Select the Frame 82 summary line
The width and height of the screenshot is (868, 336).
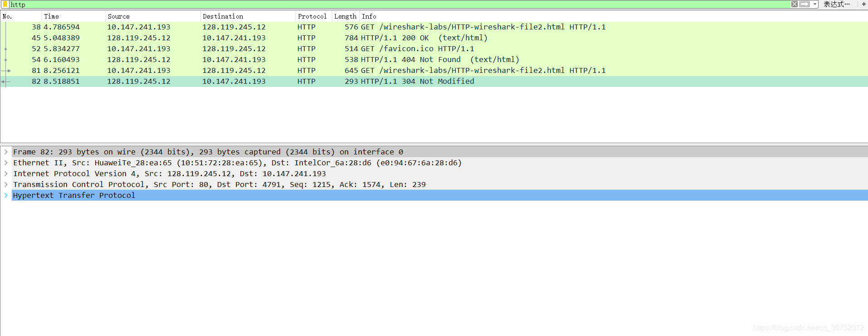coord(440,152)
